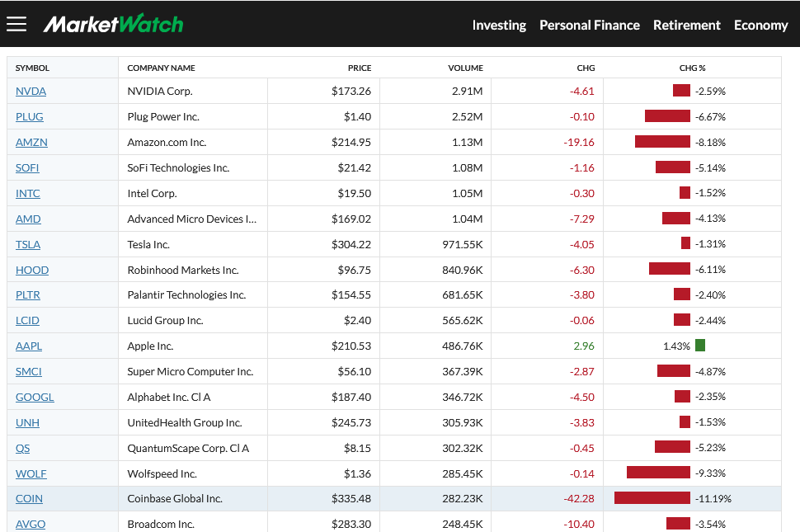Click the -11.19% change percentage
This screenshot has width=800, height=532.
[x=713, y=498]
